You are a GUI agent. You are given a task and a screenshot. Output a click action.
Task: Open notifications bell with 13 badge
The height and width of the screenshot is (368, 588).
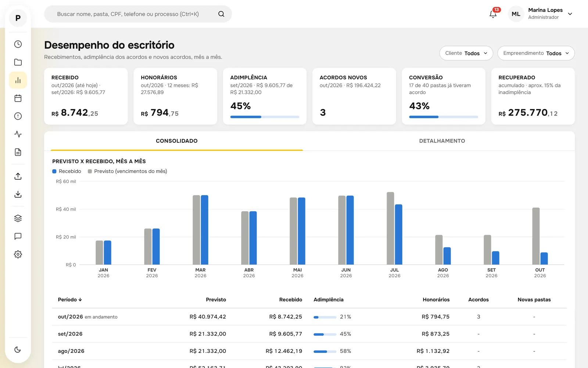tap(493, 14)
